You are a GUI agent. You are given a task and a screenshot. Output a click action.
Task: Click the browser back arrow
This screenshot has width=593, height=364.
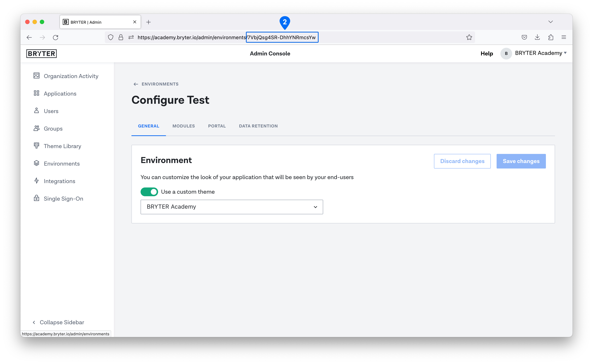[x=29, y=37]
